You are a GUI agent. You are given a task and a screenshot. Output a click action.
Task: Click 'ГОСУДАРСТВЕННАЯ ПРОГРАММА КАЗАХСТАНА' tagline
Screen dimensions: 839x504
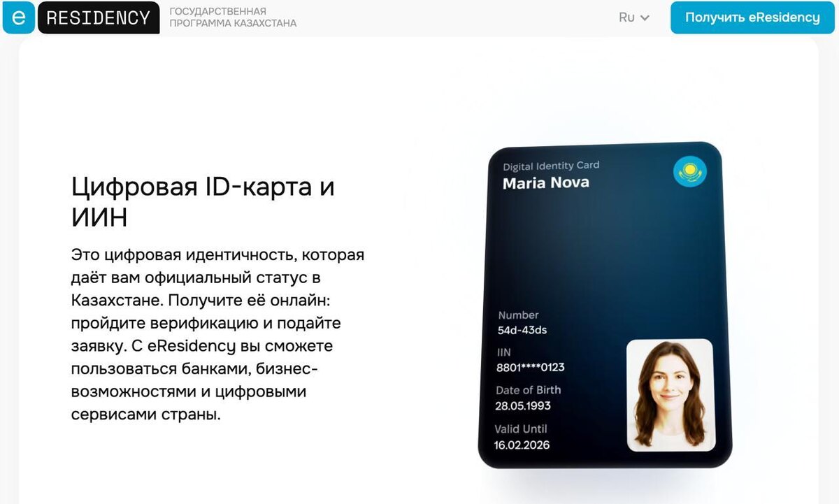[x=233, y=17]
